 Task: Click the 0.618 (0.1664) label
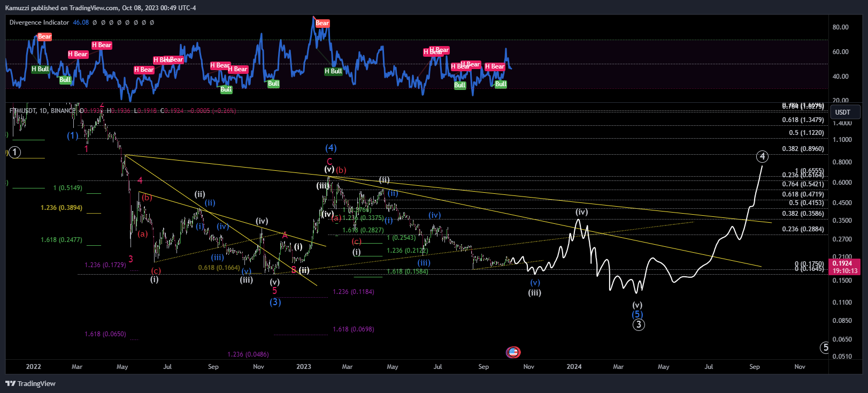[x=219, y=268]
